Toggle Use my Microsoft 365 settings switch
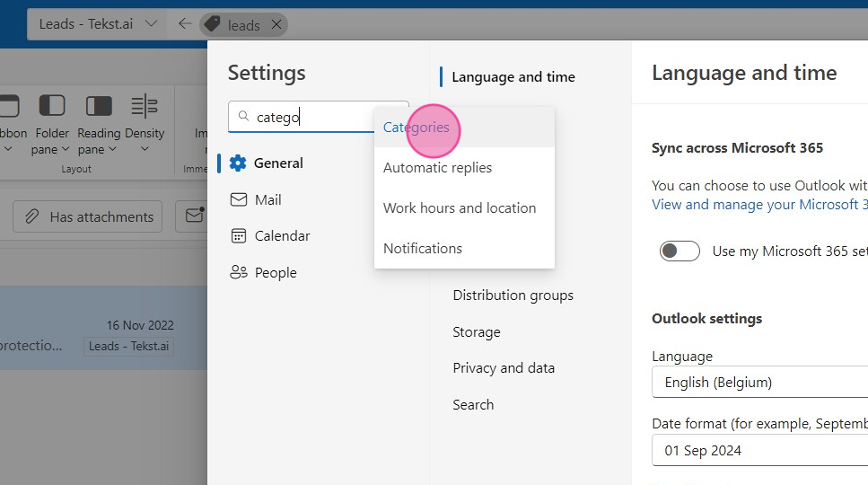Image resolution: width=868 pixels, height=485 pixels. point(679,251)
